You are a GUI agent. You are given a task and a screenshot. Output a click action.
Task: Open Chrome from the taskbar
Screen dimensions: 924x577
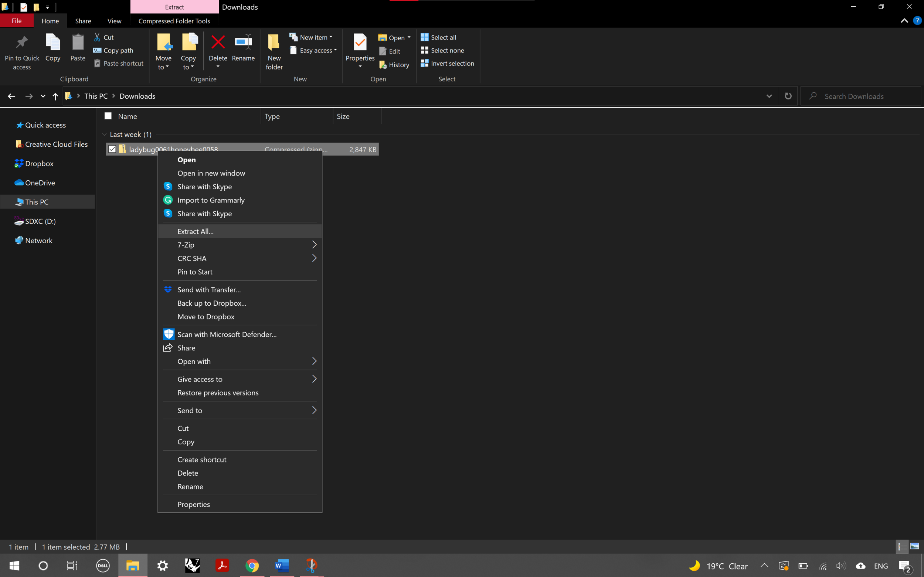pyautogui.click(x=252, y=566)
